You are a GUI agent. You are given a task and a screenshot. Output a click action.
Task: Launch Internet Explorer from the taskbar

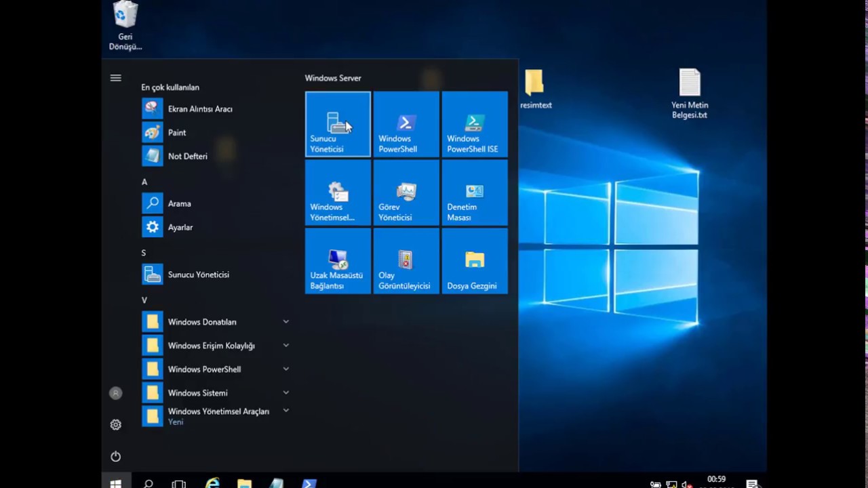212,483
